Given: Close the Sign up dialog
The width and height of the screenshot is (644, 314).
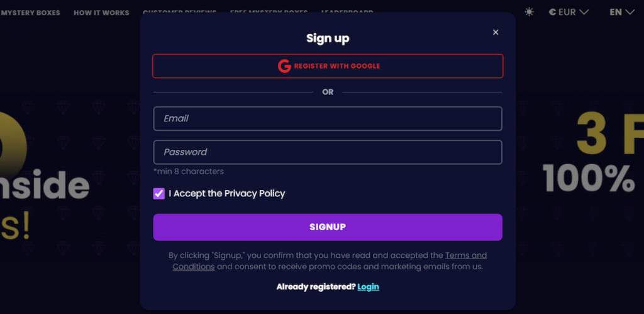Looking at the screenshot, I should click(496, 32).
